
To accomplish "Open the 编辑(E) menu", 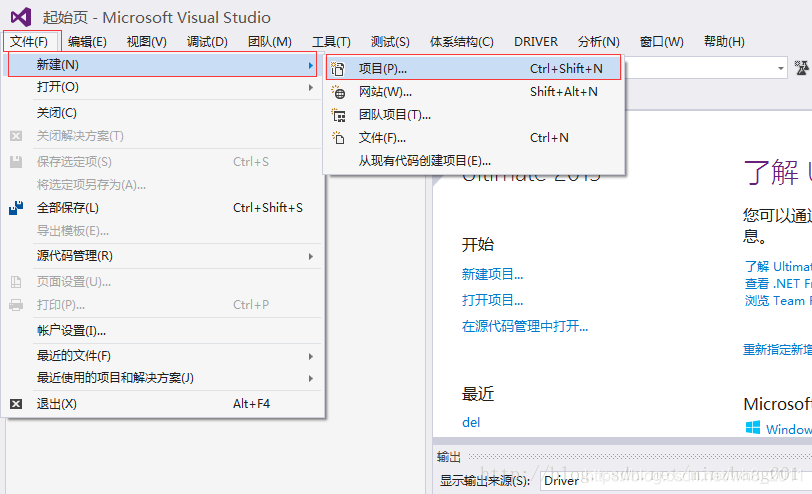I will point(87,41).
